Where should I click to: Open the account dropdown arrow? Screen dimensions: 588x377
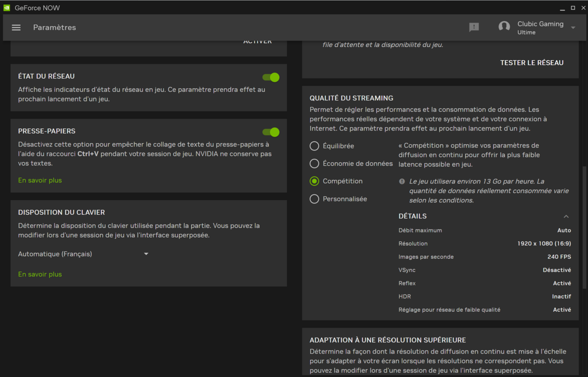pos(573,28)
